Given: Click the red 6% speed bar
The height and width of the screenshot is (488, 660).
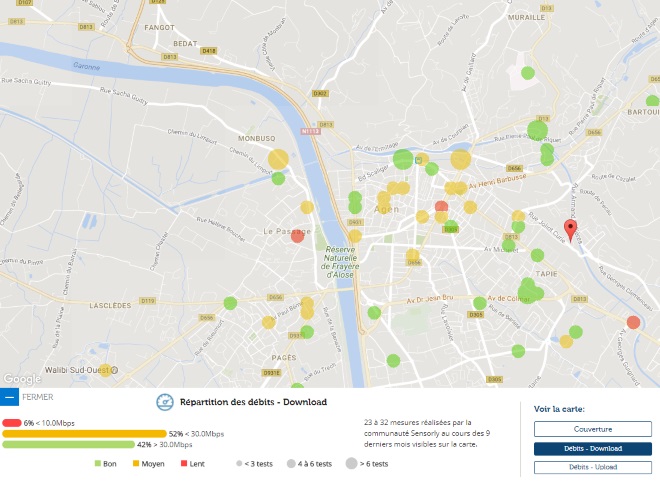Looking at the screenshot, I should point(12,423).
